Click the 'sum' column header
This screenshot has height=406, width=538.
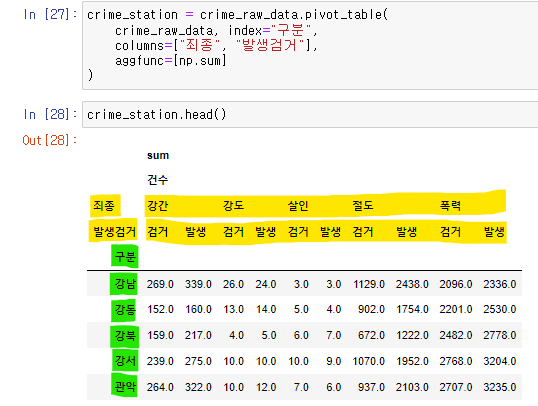click(158, 155)
